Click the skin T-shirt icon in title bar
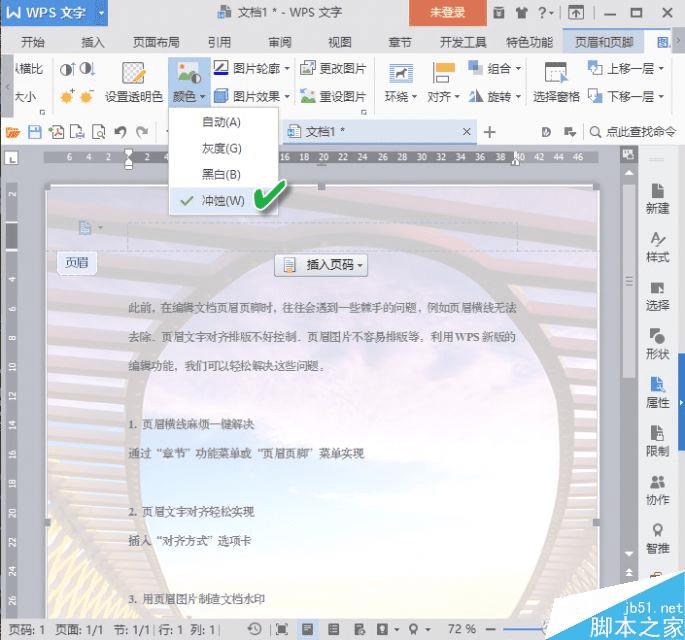 pyautogui.click(x=521, y=13)
